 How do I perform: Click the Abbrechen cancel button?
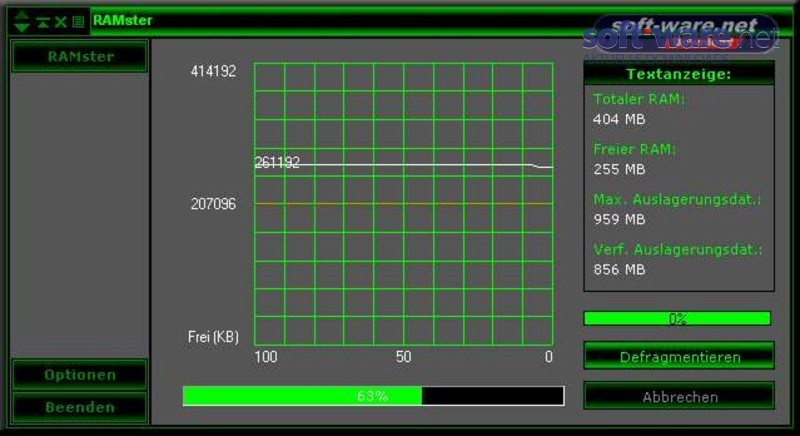pyautogui.click(x=679, y=396)
